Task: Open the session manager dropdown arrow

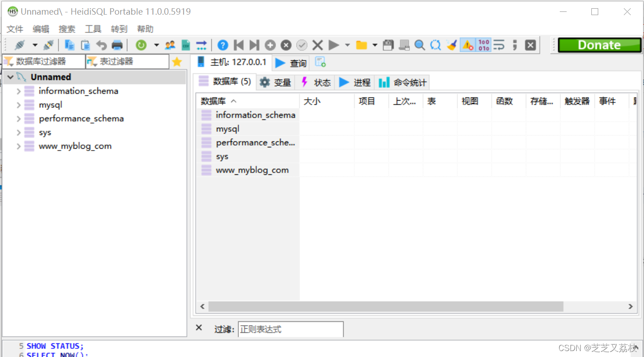Action: point(35,45)
